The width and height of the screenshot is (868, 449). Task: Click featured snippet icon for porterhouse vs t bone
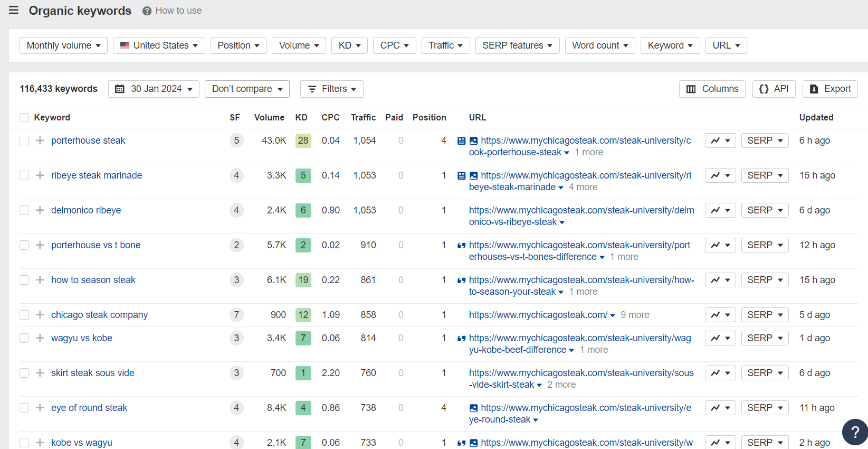tap(462, 245)
